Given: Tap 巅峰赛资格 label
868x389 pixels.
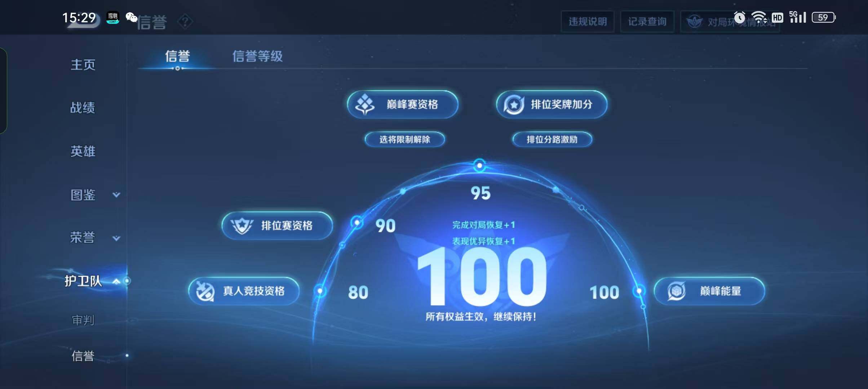Looking at the screenshot, I should pos(412,104).
